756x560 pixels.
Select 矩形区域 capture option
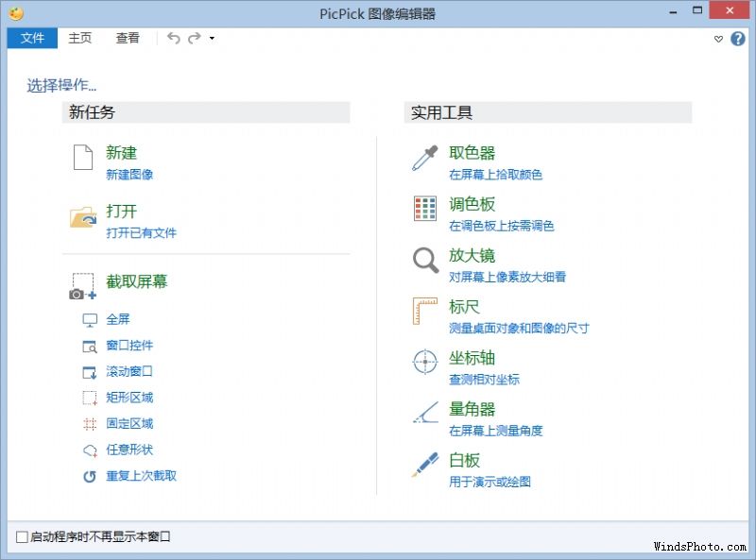tap(129, 398)
